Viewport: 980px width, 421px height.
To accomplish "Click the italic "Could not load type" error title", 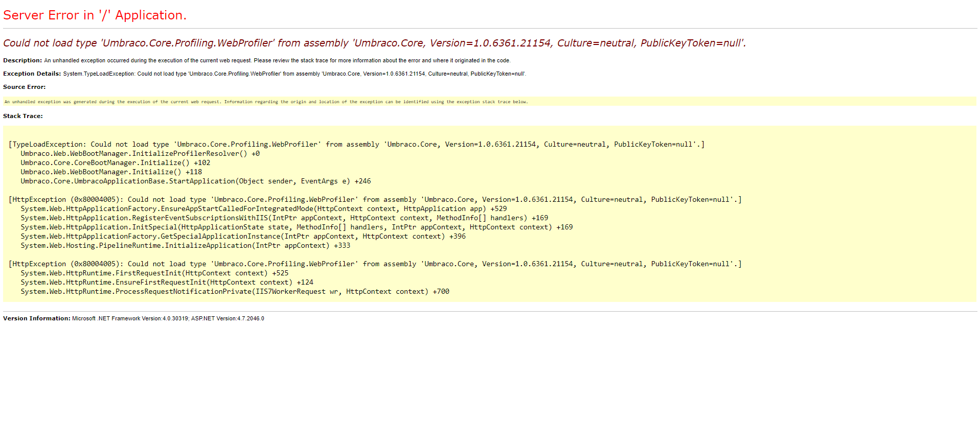I will (374, 43).
